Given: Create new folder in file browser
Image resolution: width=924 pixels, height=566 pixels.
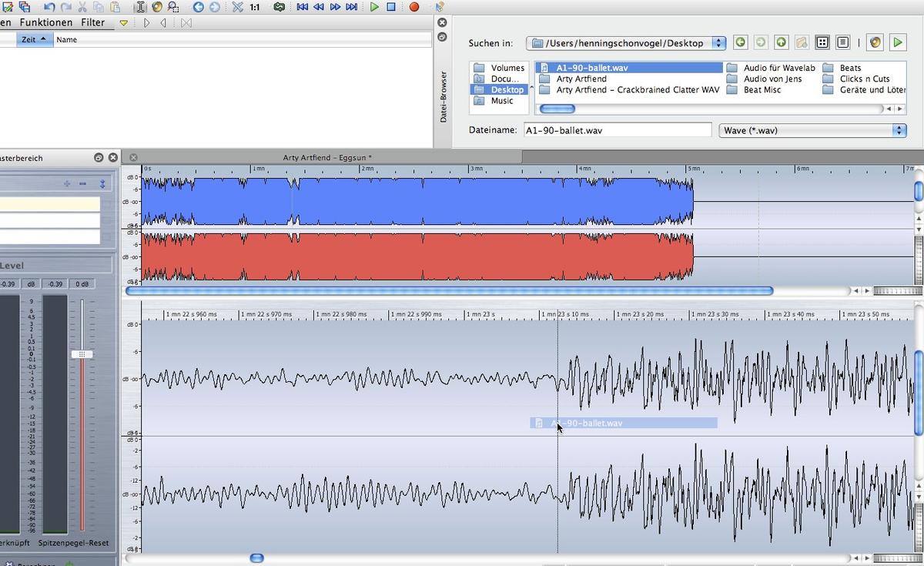Looking at the screenshot, I should 801,43.
